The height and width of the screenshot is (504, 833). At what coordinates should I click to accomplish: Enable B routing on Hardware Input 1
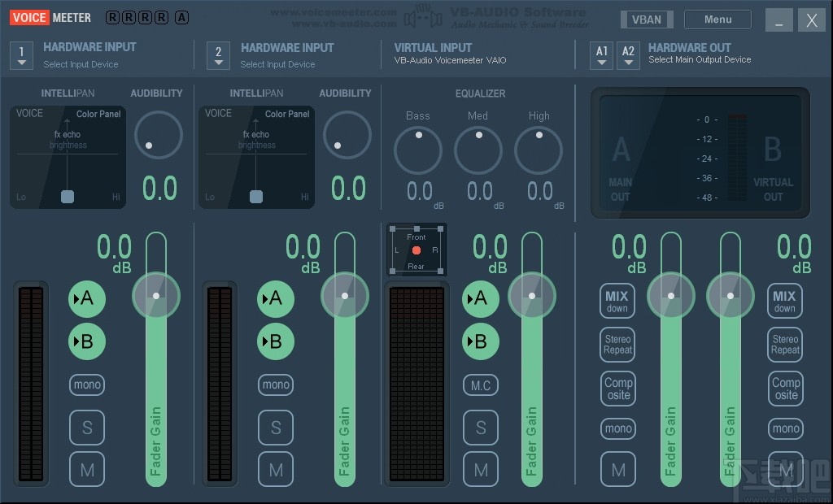pos(87,341)
